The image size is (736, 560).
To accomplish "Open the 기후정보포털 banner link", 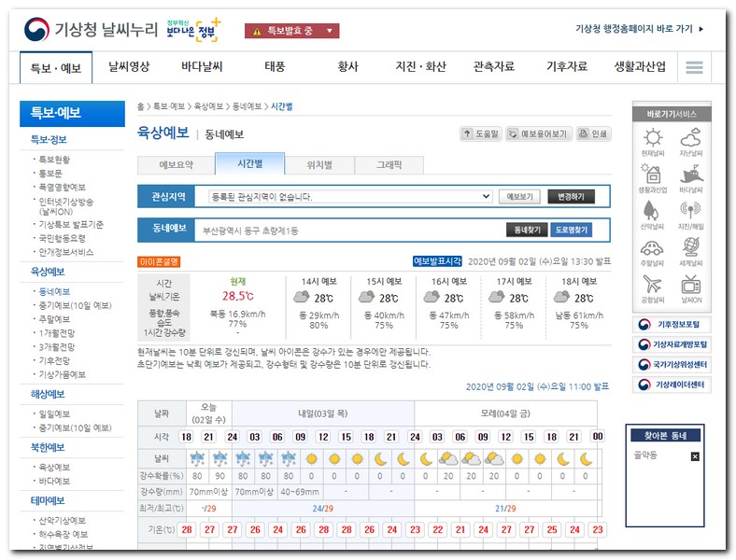I will click(672, 324).
